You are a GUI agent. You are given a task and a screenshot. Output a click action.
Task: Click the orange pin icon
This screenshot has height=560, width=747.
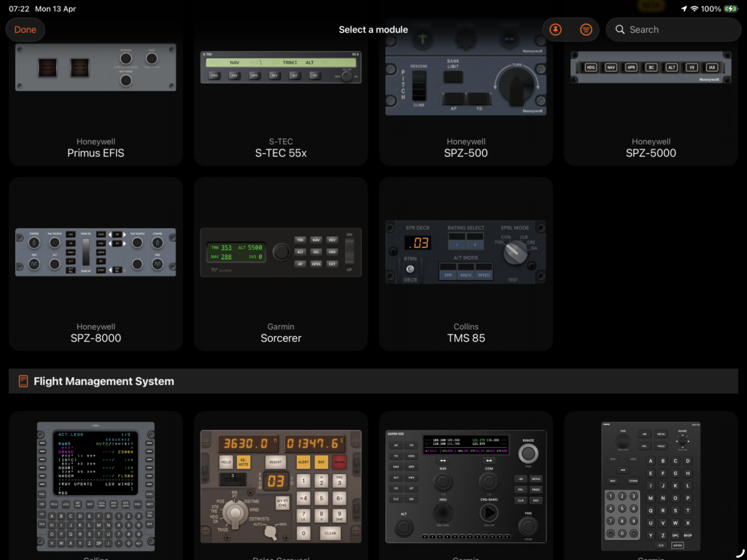pyautogui.click(x=556, y=30)
